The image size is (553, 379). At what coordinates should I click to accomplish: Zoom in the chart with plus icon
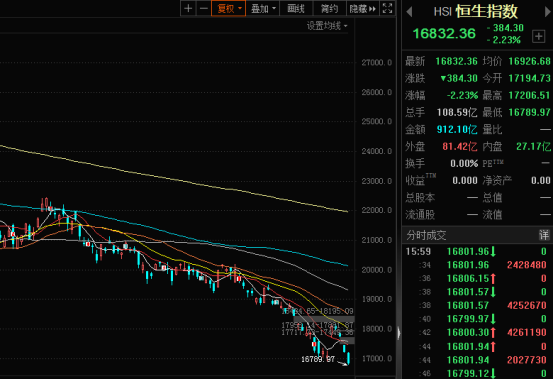(188, 8)
